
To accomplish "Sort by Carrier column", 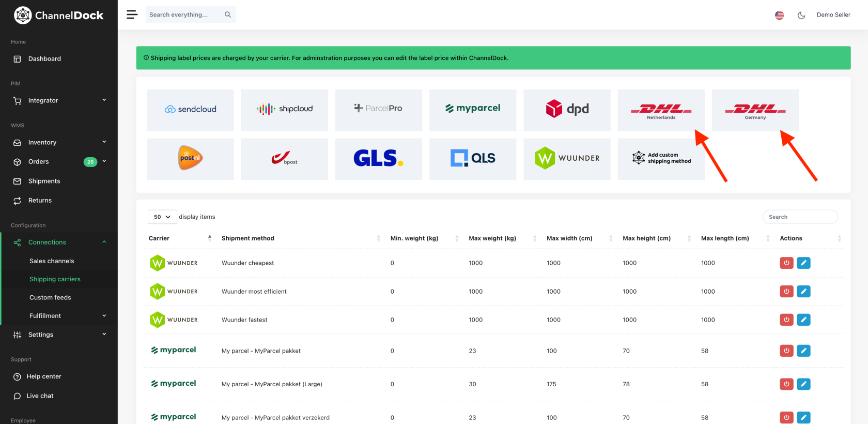I will tap(180, 238).
